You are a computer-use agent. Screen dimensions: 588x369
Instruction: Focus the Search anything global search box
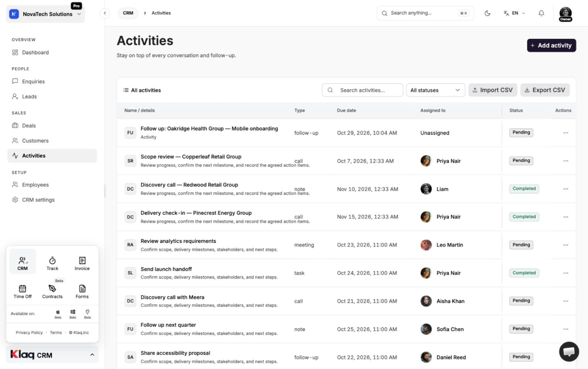(425, 13)
